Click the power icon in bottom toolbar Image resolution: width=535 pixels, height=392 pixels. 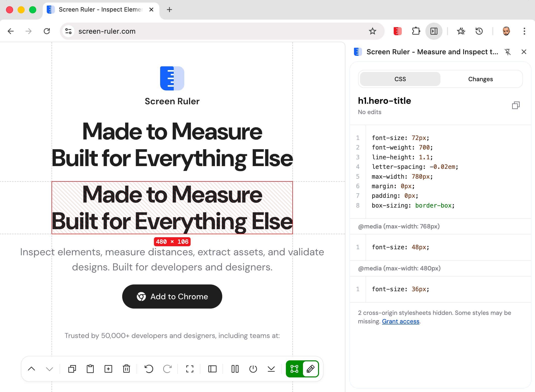coord(253,369)
